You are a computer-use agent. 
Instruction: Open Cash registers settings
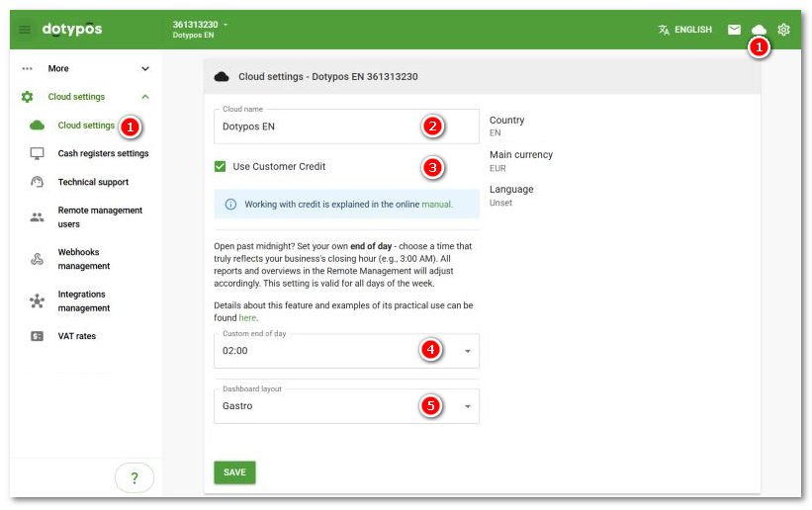[103, 153]
